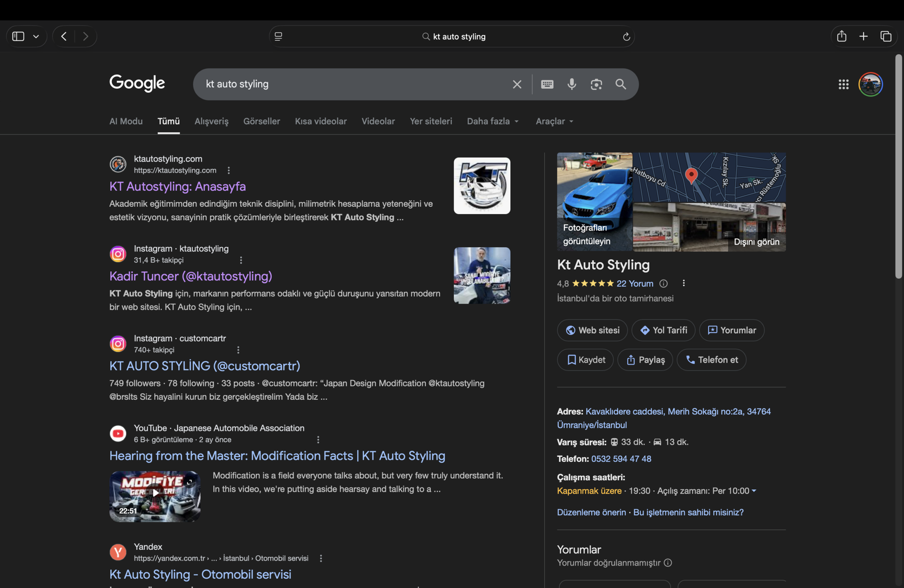Open the Kadir Tuncer Instagram thumbnail

pyautogui.click(x=482, y=276)
